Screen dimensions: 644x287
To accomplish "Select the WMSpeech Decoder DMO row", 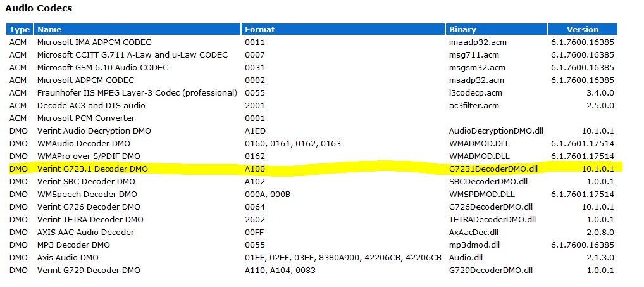I will tap(312, 194).
